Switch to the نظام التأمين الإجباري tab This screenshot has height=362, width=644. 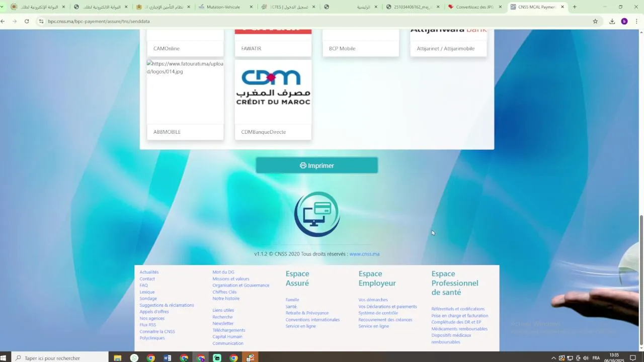click(162, 7)
